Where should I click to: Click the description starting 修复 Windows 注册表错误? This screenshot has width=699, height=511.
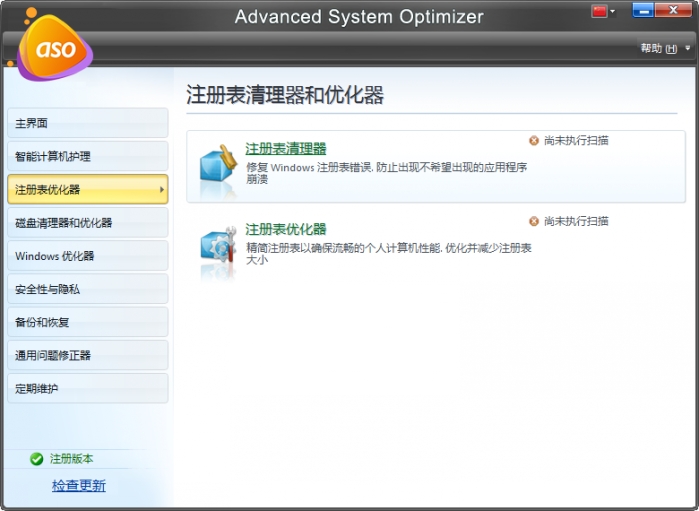pyautogui.click(x=387, y=173)
